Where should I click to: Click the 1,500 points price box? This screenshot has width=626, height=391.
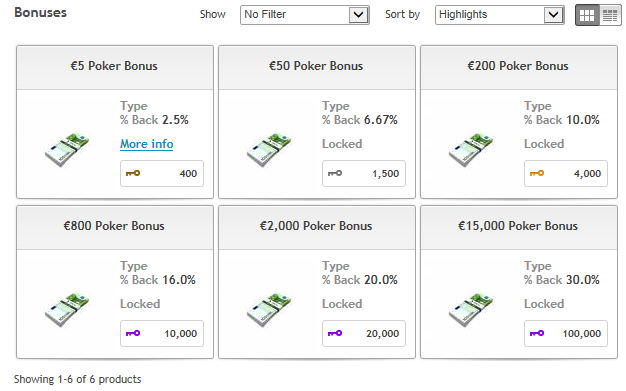[x=364, y=173]
